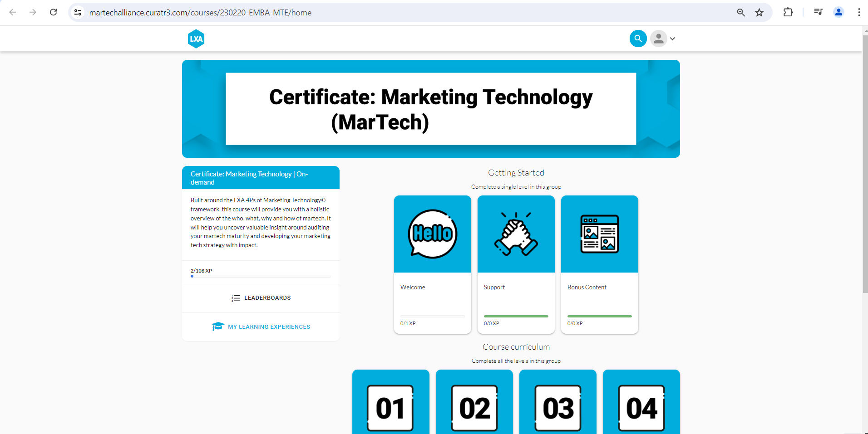The width and height of the screenshot is (868, 434).
Task: Open the media controls icon
Action: 818,12
